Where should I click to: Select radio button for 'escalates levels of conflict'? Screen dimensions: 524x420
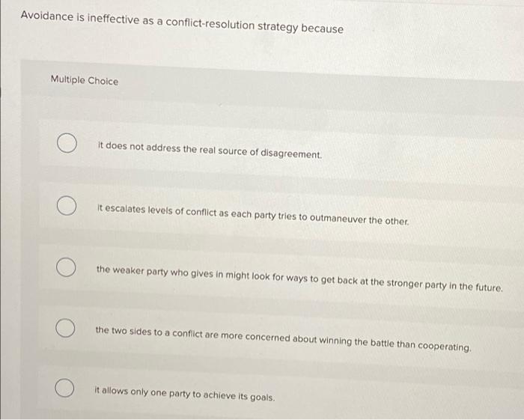(x=66, y=205)
